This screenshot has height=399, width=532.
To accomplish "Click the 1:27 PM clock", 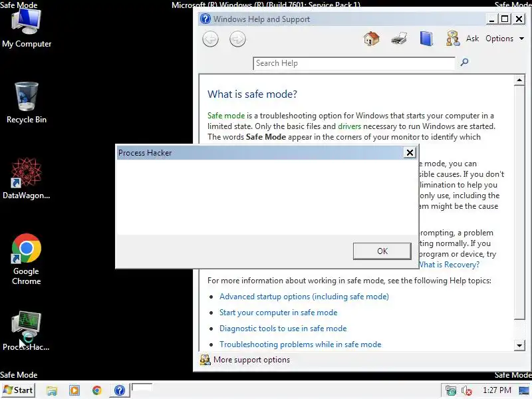I will 497,390.
